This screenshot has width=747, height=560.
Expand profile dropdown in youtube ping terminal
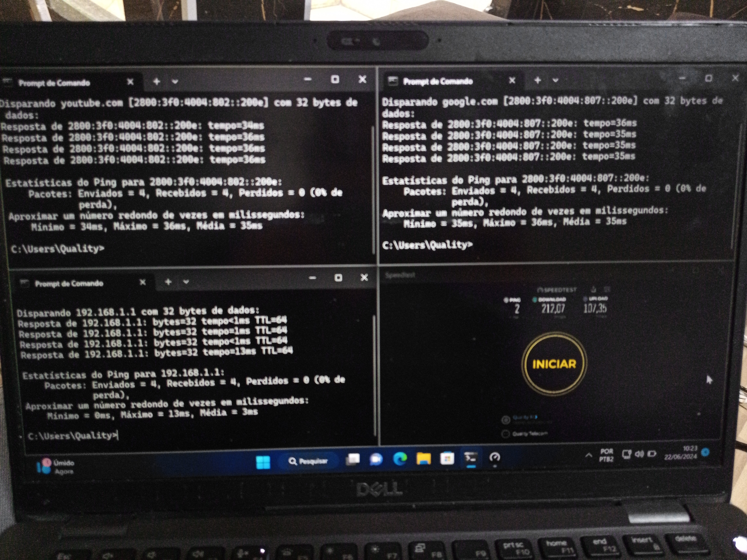(x=175, y=82)
